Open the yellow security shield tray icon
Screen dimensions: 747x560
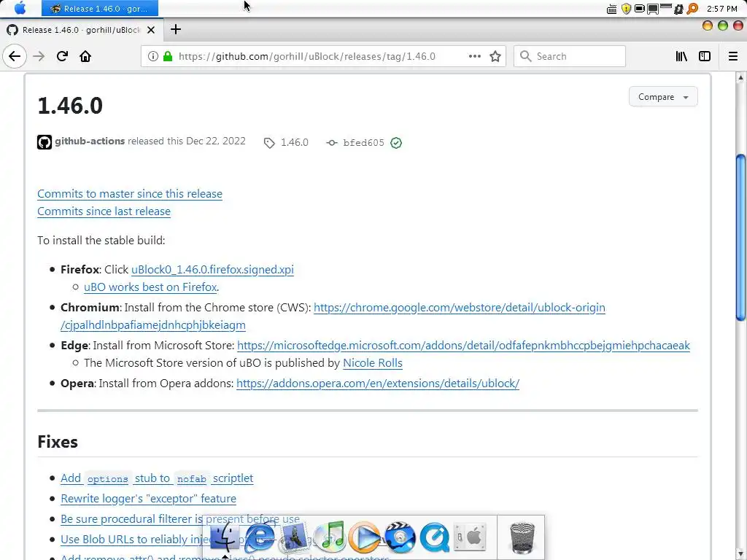click(x=626, y=9)
